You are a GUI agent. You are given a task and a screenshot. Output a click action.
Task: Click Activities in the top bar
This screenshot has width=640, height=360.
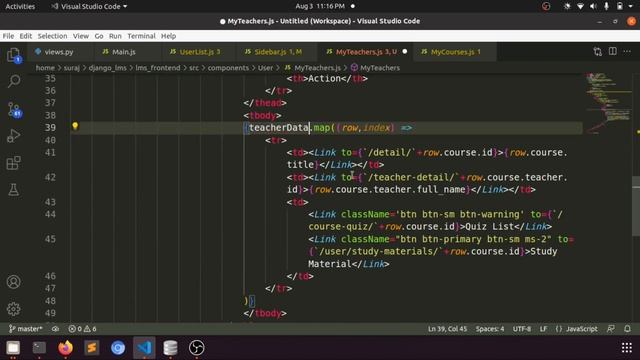coord(20,6)
